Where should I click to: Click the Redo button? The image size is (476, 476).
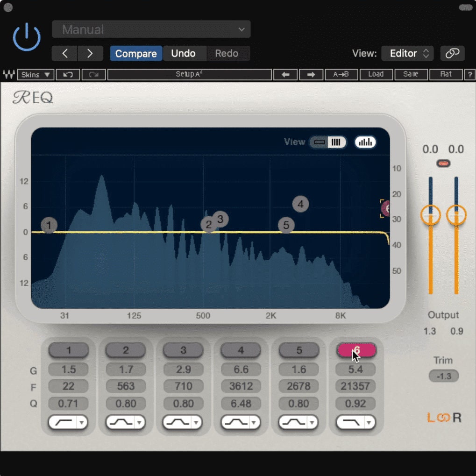(227, 53)
